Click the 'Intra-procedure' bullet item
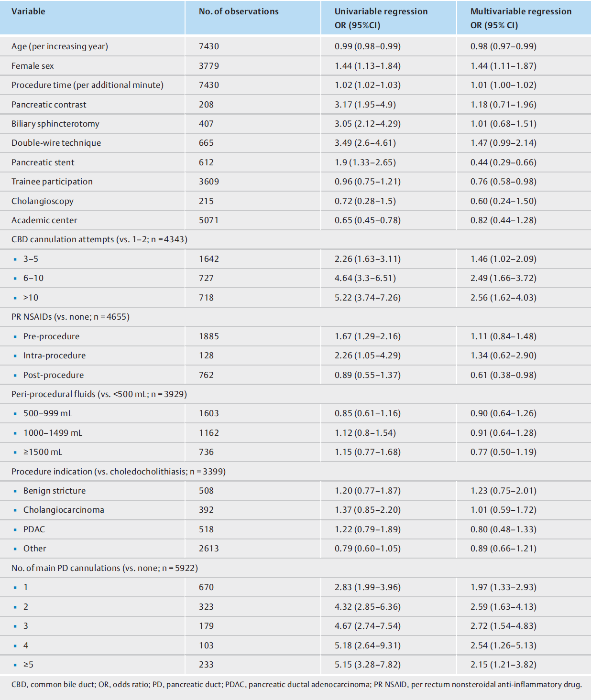The image size is (591, 700). tap(55, 355)
